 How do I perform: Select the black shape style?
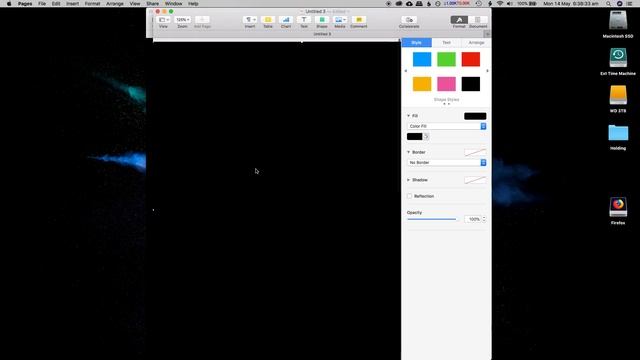click(x=471, y=84)
